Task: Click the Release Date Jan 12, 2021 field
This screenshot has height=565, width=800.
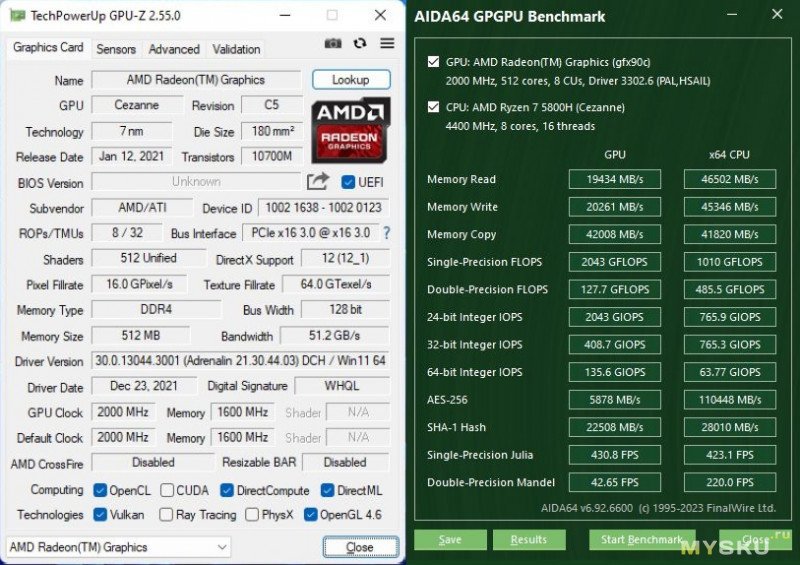Action: point(132,156)
